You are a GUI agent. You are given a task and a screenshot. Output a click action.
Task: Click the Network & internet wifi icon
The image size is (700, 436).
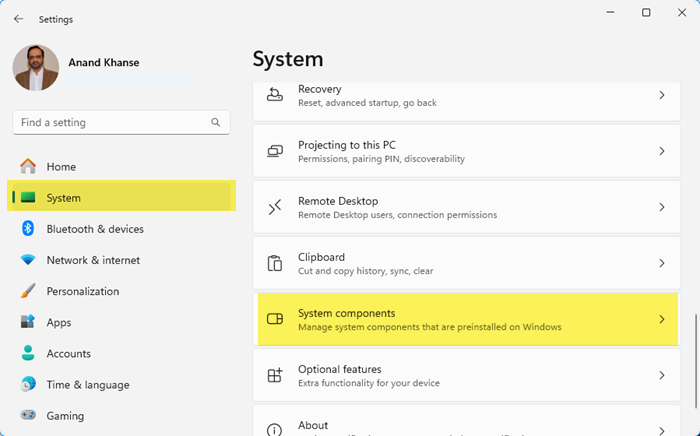28,260
